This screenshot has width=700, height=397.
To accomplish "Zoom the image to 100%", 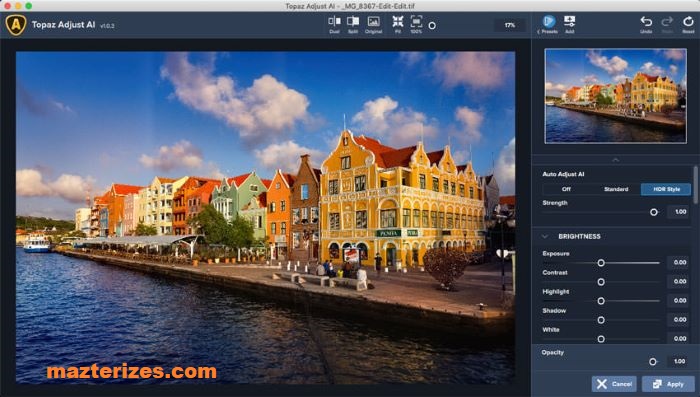I will click(416, 25).
